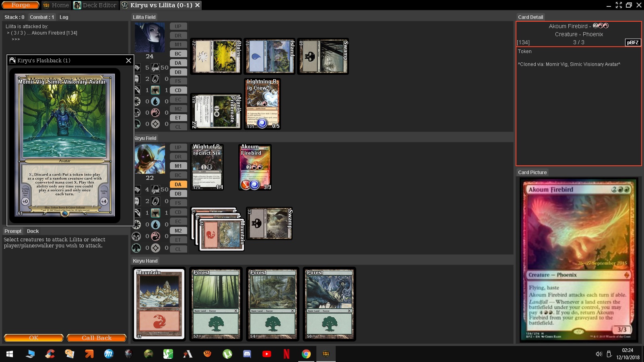Click tapped Ajani's Pridemate card
Image resolution: width=644 pixels, height=362 pixels.
pyautogui.click(x=216, y=112)
